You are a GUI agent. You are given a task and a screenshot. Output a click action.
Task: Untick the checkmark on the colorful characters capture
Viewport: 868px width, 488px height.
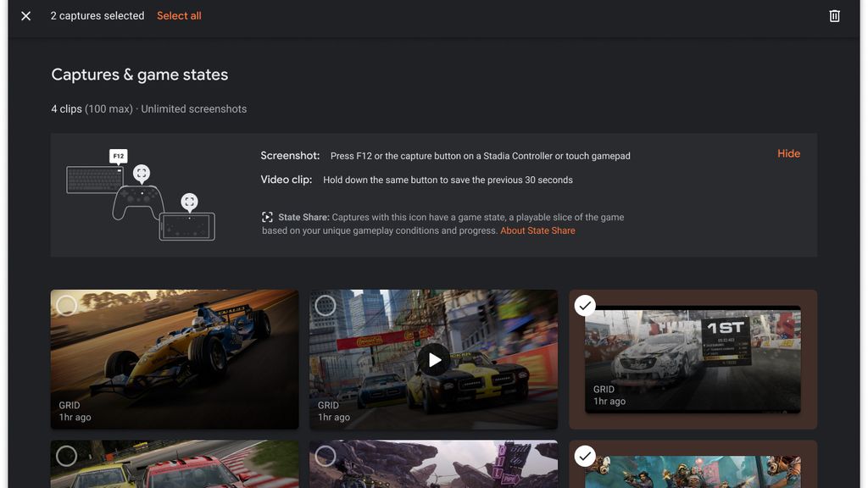pos(585,456)
